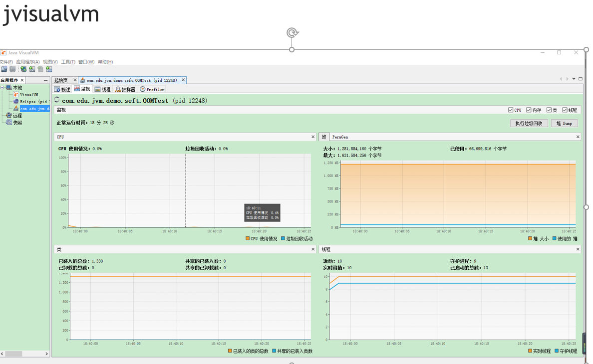The height and width of the screenshot is (364, 593).
Task: Click the 执行垃圾回收 button
Action: [529, 123]
